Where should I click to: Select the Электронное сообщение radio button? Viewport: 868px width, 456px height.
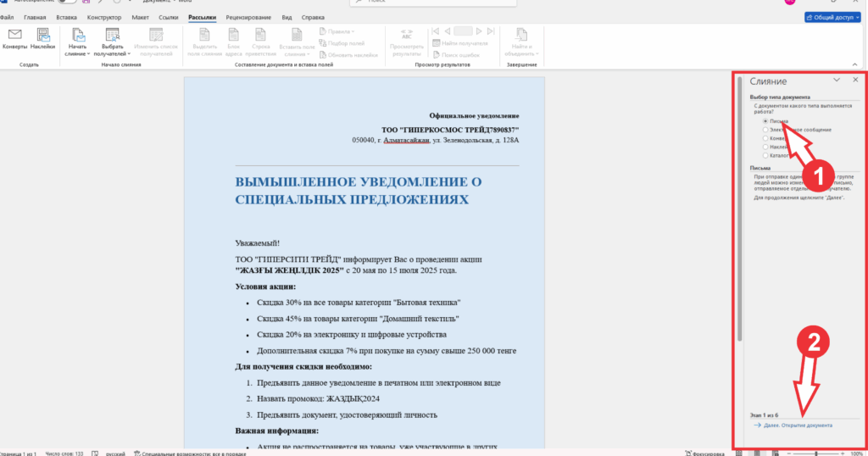[765, 130]
